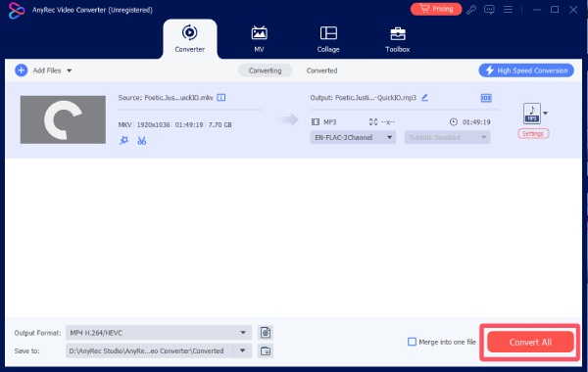Image resolution: width=588 pixels, height=372 pixels.
Task: Rename output file with pencil icon
Action: coord(424,98)
